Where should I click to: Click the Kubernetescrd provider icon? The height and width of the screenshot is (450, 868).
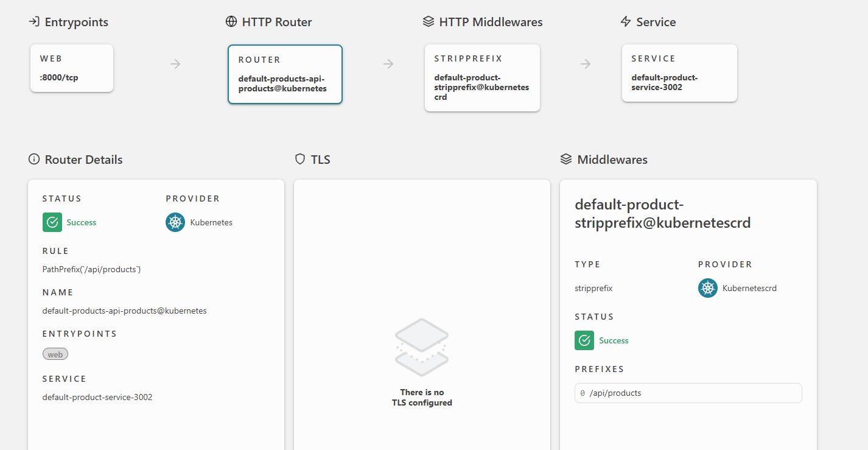pyautogui.click(x=707, y=288)
